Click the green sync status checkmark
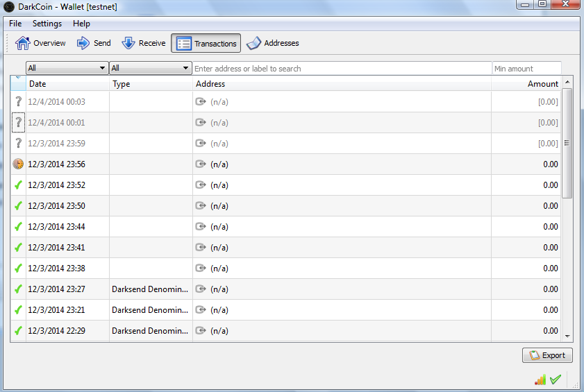Viewport: 584px width, 392px height. [x=556, y=380]
